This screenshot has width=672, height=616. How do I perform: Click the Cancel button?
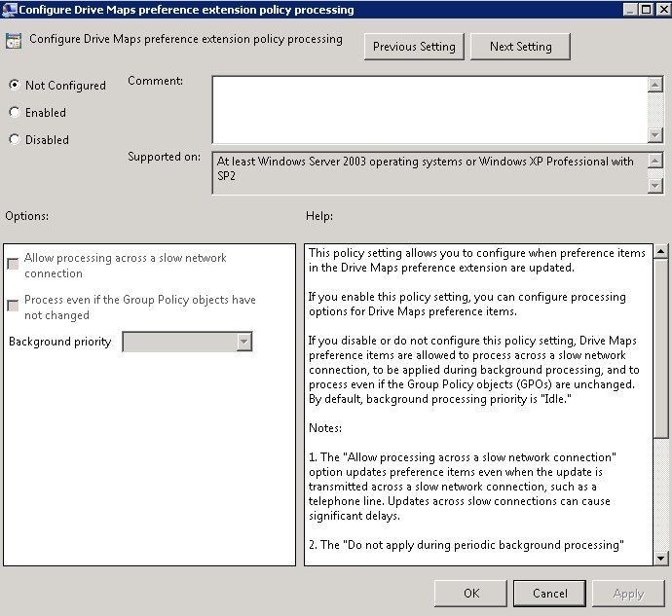tap(550, 594)
